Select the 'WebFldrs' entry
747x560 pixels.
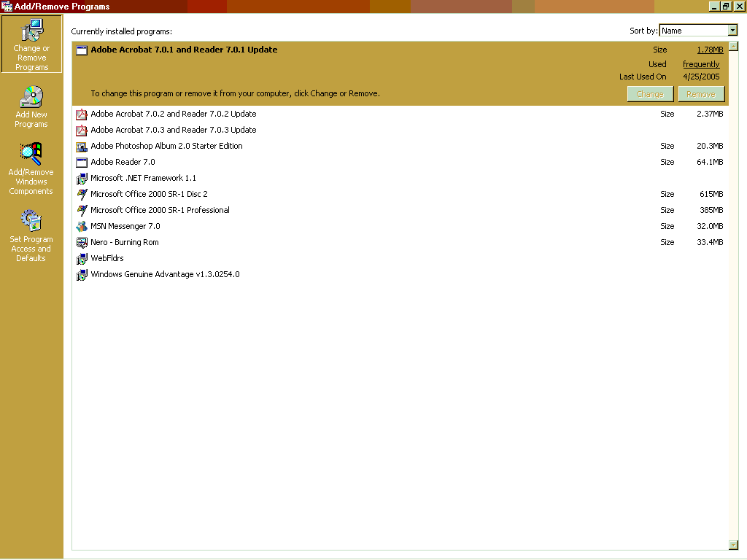tap(400, 258)
